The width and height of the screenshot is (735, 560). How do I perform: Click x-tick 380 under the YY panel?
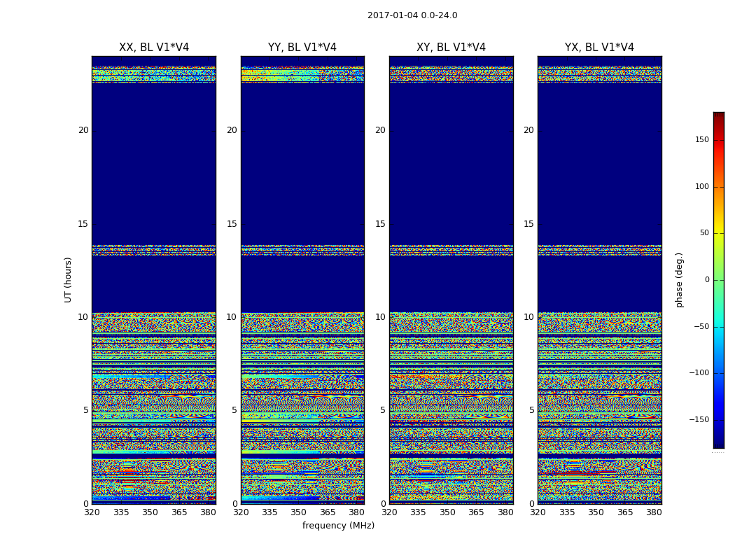click(357, 512)
